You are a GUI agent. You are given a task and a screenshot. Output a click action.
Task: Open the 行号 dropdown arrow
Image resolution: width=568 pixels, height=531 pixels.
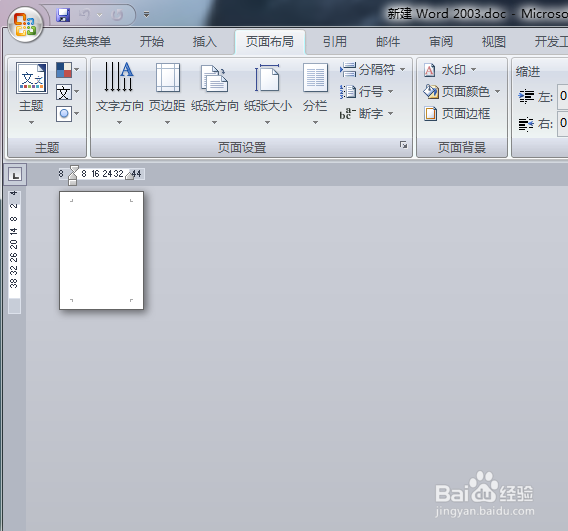(x=390, y=92)
